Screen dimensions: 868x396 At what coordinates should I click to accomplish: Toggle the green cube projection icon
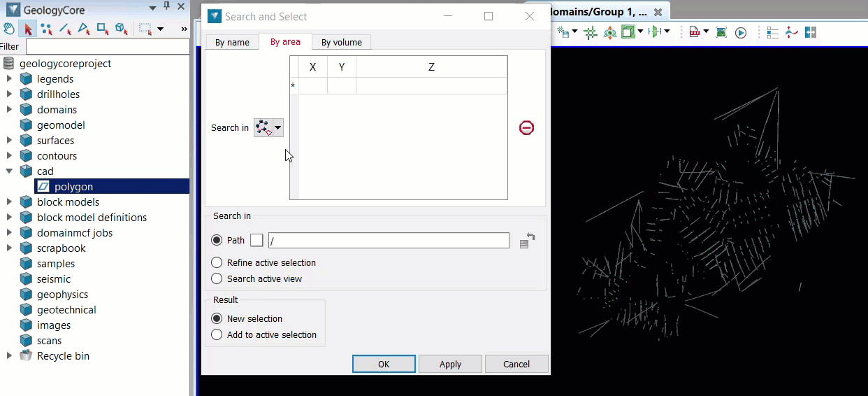coord(628,32)
